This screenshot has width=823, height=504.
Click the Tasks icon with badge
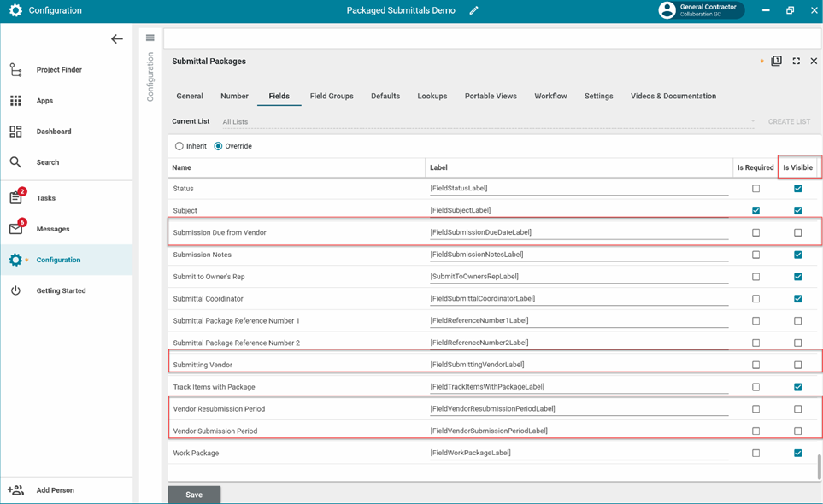(16, 198)
